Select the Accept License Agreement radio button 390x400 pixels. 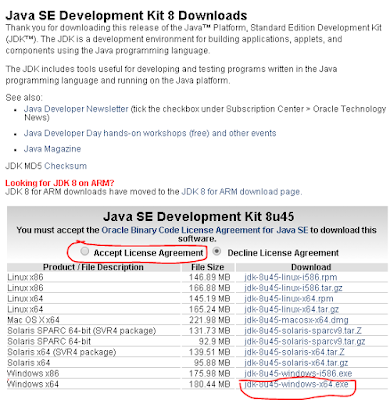coord(85,251)
